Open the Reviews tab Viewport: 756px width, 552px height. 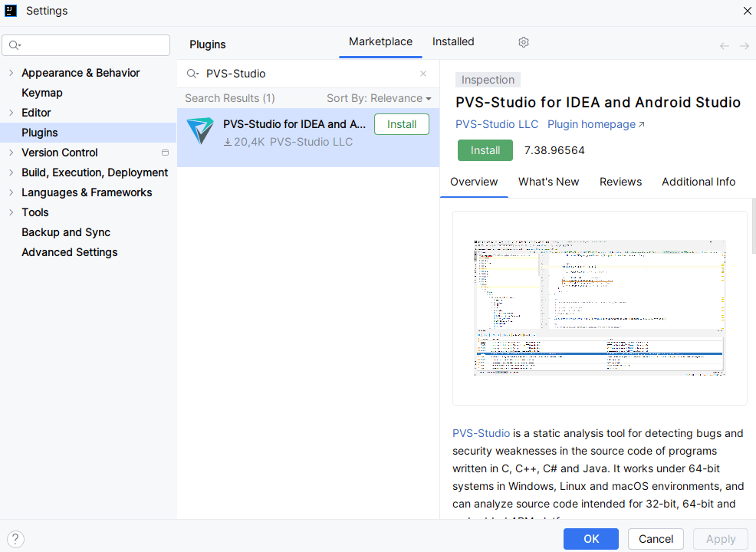(620, 182)
